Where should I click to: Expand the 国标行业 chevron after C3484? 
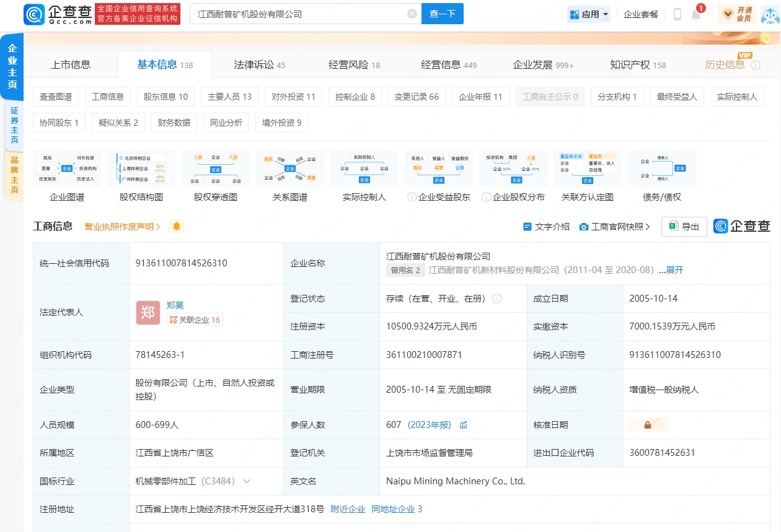coord(247,481)
